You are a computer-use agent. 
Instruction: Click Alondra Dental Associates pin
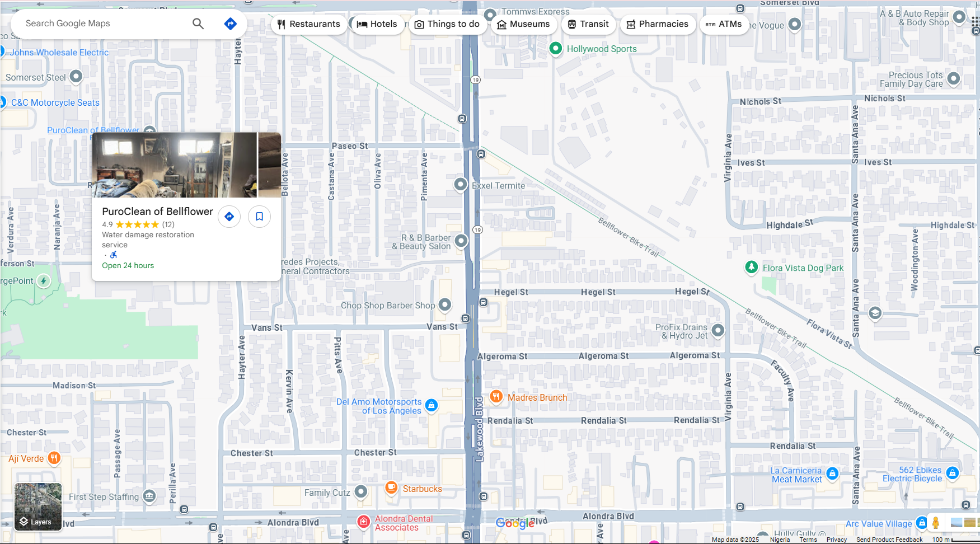(363, 522)
